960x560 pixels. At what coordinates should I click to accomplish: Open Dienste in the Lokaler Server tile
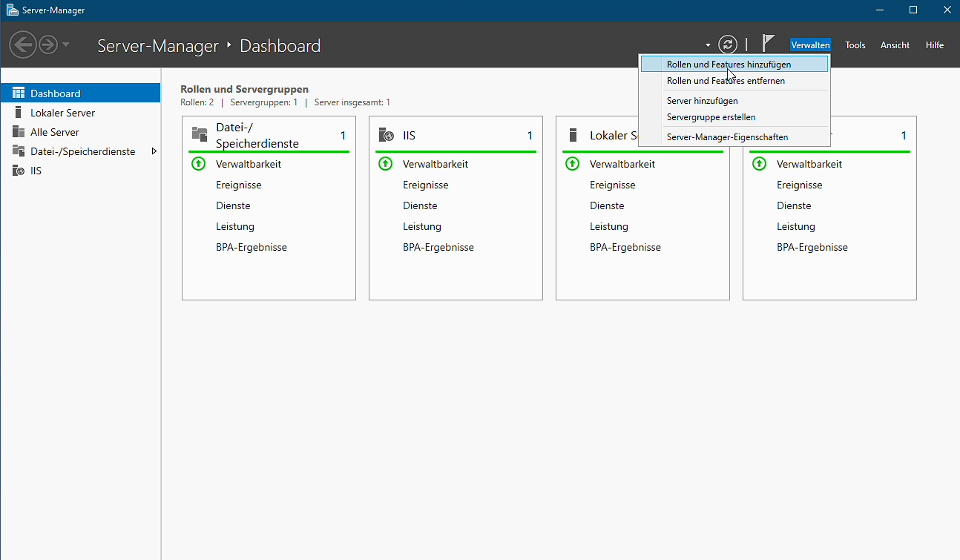(x=607, y=205)
